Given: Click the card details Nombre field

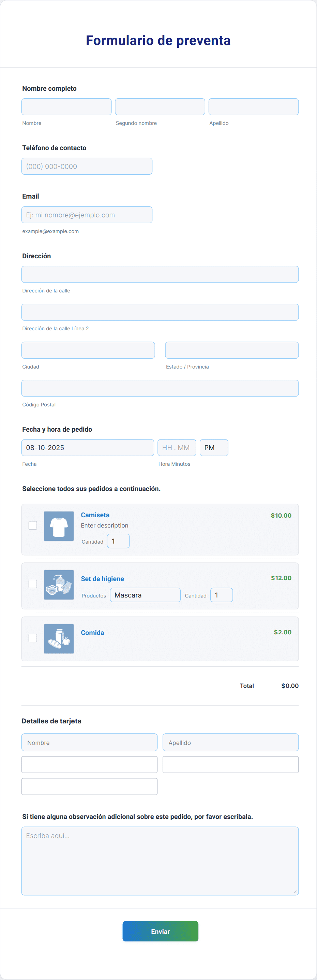Looking at the screenshot, I should click(x=89, y=742).
